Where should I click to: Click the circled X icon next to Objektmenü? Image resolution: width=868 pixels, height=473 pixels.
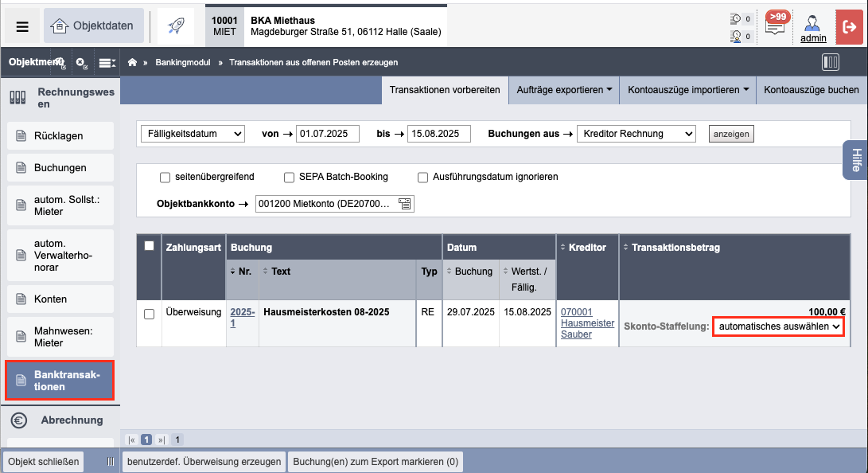[x=81, y=63]
